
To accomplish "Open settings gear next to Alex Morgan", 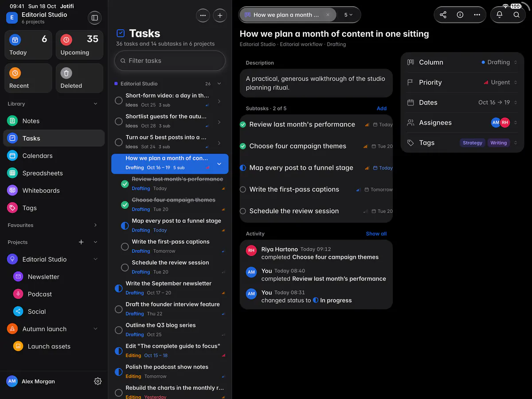I will point(98,381).
